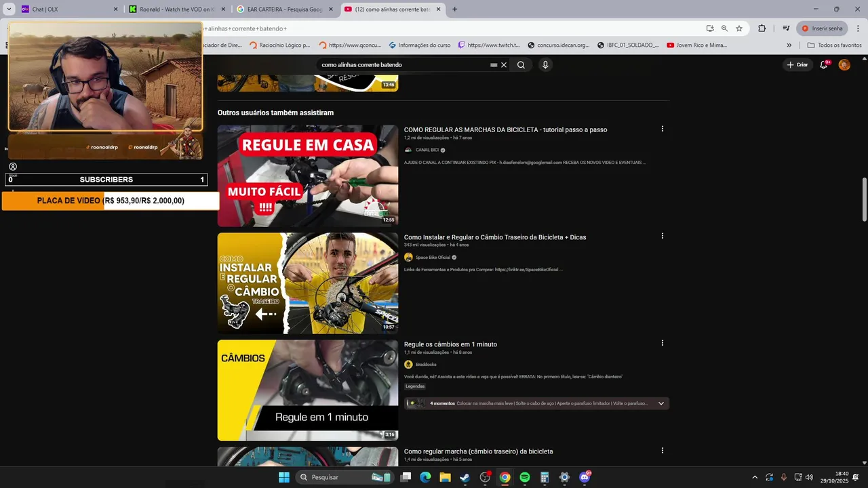Open the Braddocks channel link
Screen dimensions: 868x488
[x=426, y=365]
